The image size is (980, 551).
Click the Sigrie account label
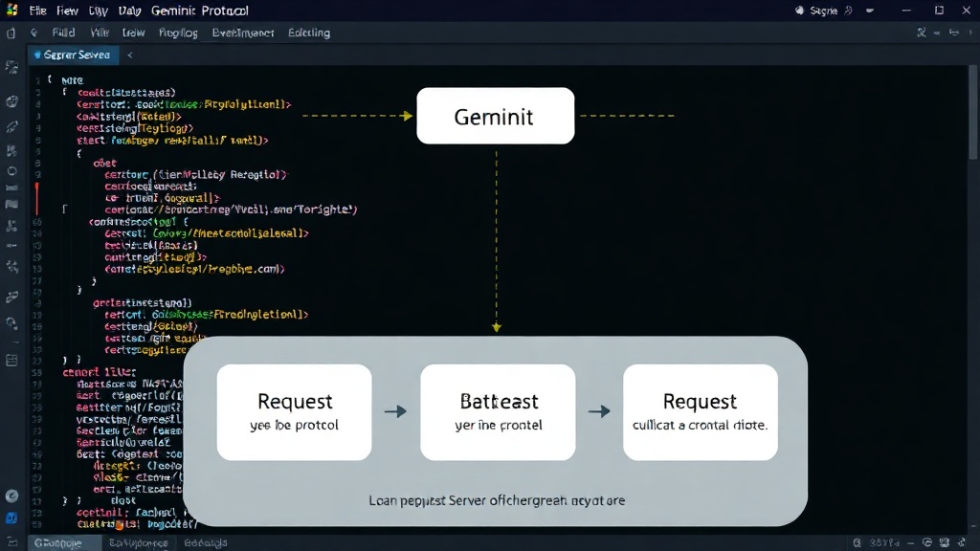823,11
